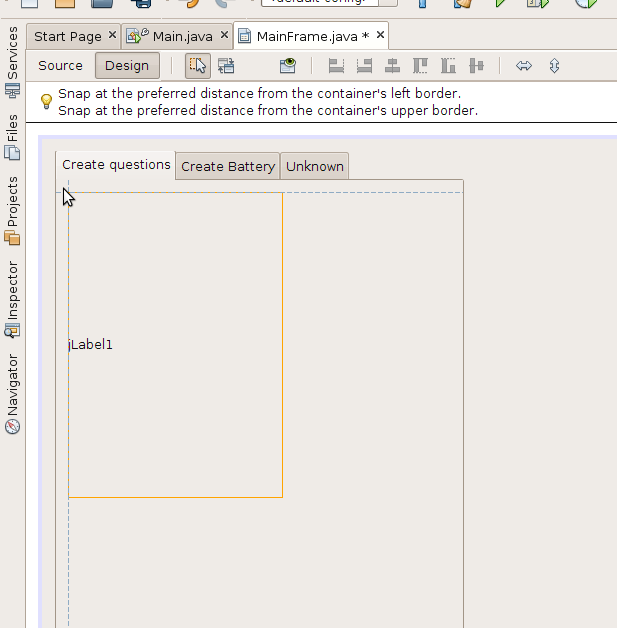Image resolution: width=617 pixels, height=628 pixels.
Task: Switch to Design view
Action: 127,66
